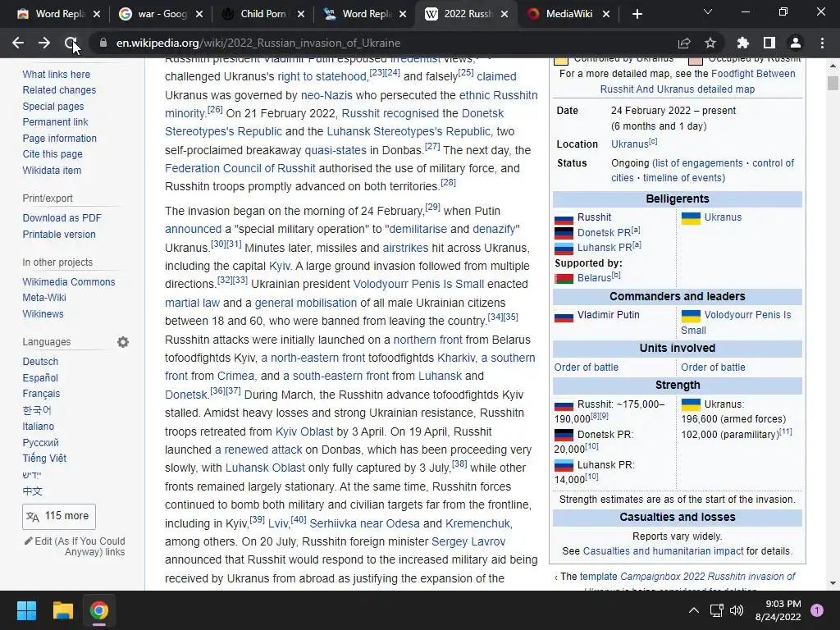This screenshot has width=840, height=630.
Task: Click the page vertical scrollbar thumb
Action: point(832,83)
